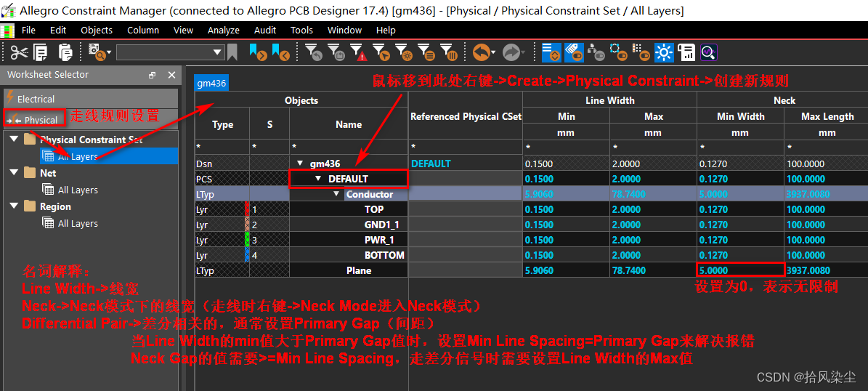Click Plane row Neck Min Width 5.0000 cell
The width and height of the screenshot is (868, 391).
point(741,270)
